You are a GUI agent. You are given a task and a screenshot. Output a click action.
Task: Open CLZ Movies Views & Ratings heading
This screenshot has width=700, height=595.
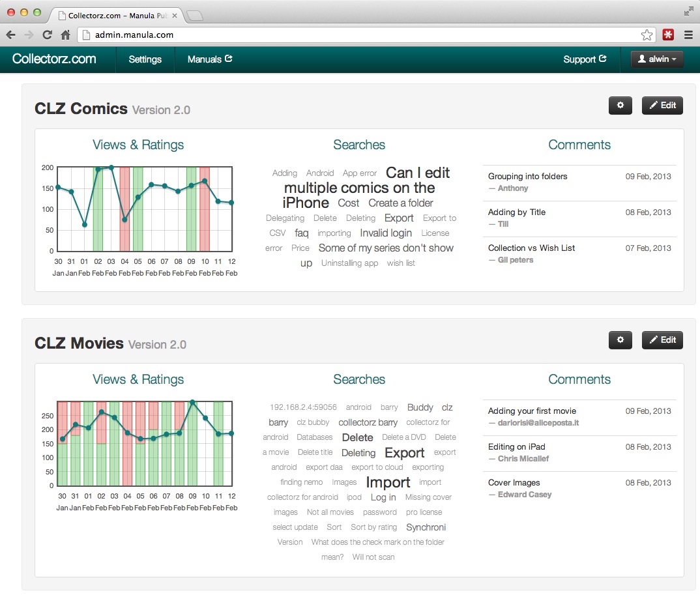[x=138, y=379]
